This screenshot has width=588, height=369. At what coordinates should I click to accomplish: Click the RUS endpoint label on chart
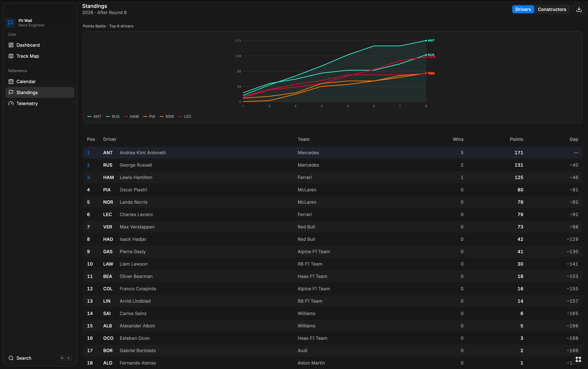(x=431, y=55)
